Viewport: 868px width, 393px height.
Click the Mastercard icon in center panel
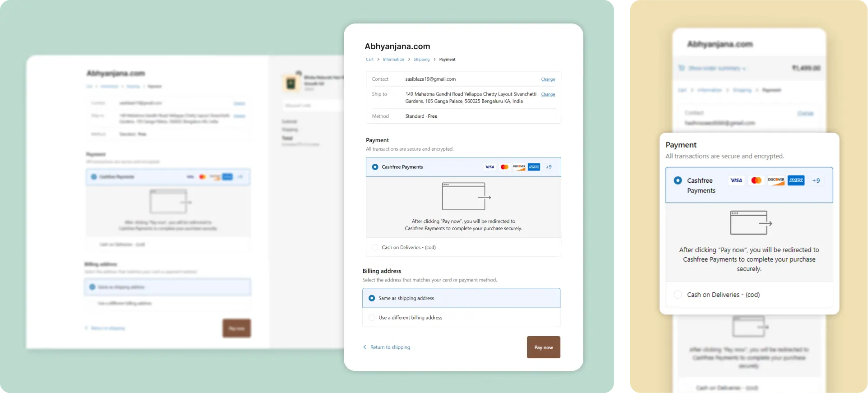[x=504, y=167]
